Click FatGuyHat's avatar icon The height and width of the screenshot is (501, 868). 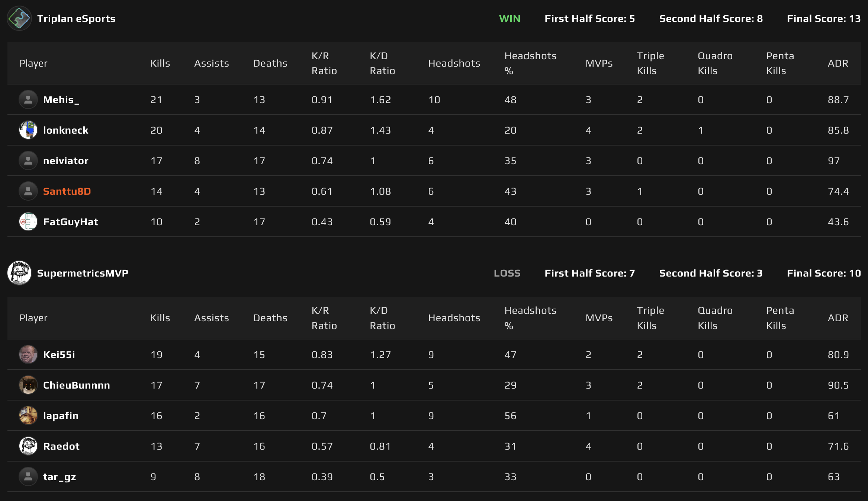[28, 221]
